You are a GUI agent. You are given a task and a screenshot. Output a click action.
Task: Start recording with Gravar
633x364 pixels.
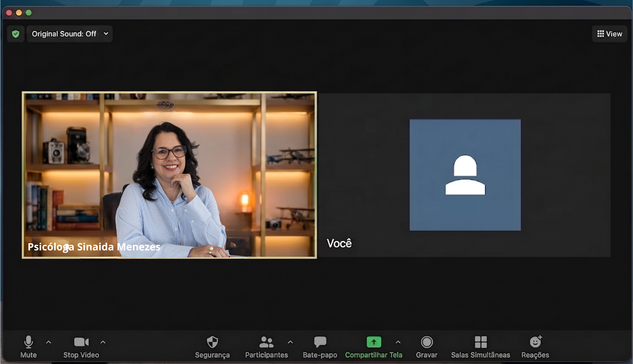tap(427, 347)
